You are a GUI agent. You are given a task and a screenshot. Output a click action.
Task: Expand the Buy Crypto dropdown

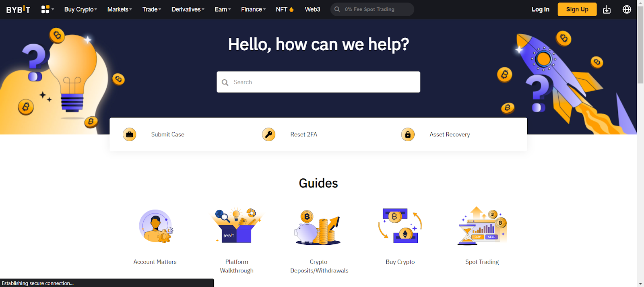80,9
